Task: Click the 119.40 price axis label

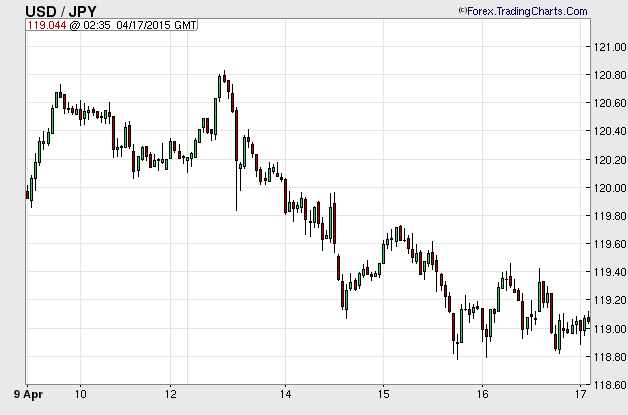Action: 610,272
